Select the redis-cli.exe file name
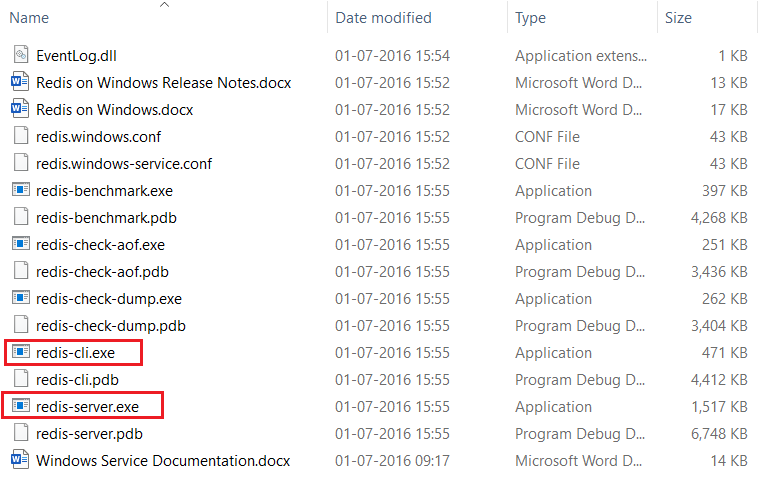759x492 pixels. [x=76, y=353]
